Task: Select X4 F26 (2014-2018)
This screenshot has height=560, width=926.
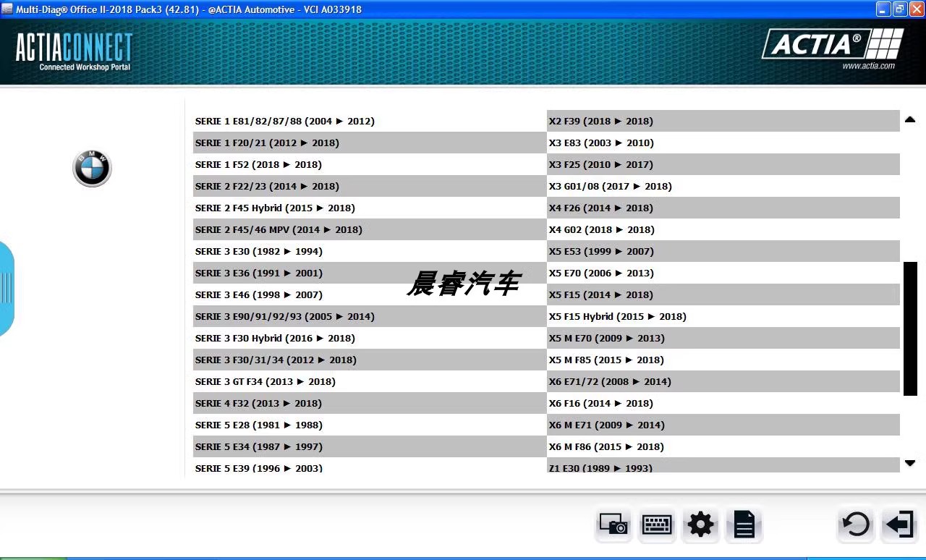Action: [723, 208]
